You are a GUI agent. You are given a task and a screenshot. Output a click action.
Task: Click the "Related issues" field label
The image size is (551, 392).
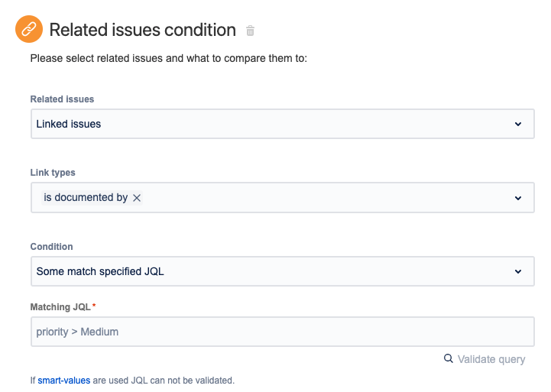[62, 99]
